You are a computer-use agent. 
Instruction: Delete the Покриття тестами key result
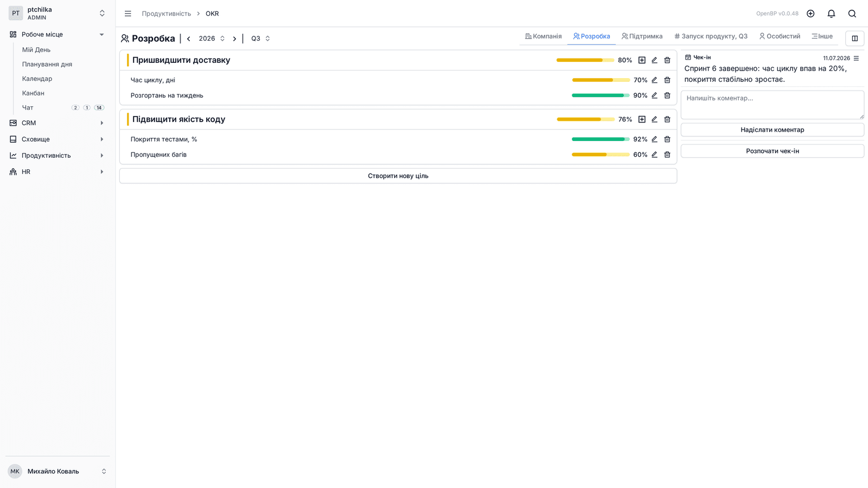pos(667,139)
